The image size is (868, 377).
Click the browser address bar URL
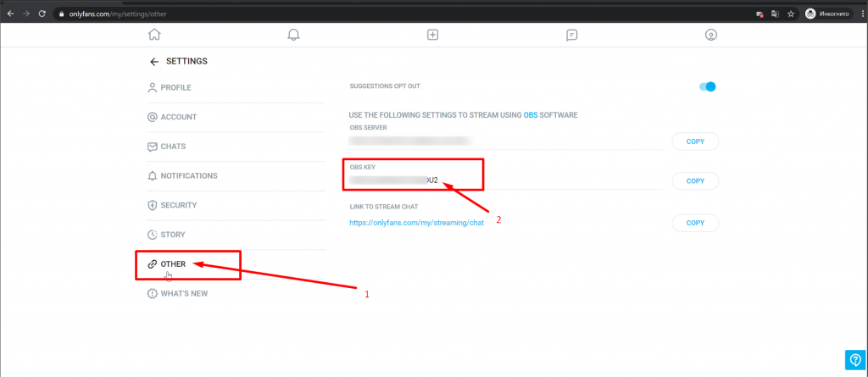(117, 14)
